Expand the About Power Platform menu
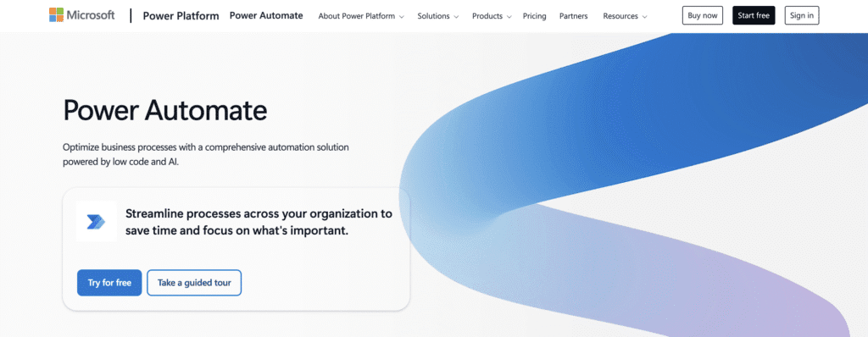868x337 pixels. click(x=361, y=16)
